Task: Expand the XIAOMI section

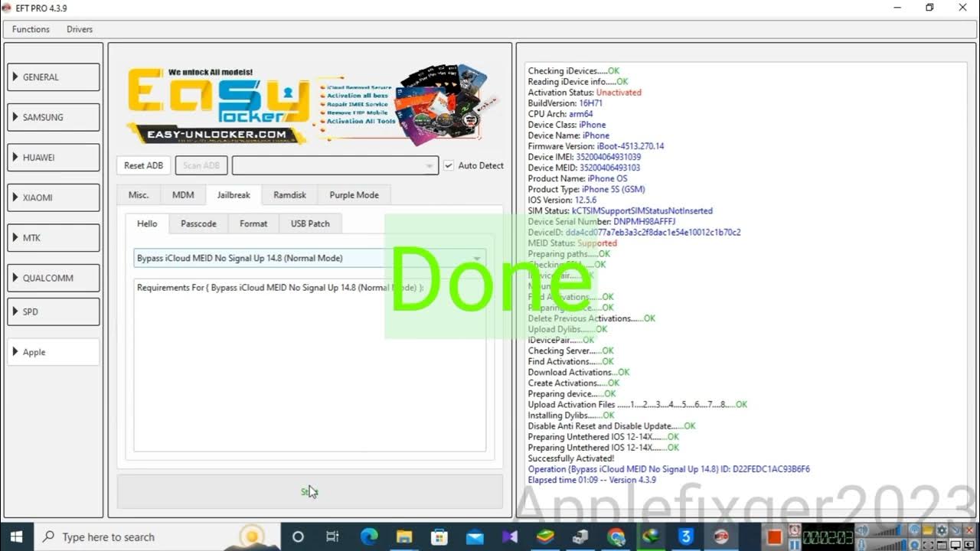Action: point(54,197)
